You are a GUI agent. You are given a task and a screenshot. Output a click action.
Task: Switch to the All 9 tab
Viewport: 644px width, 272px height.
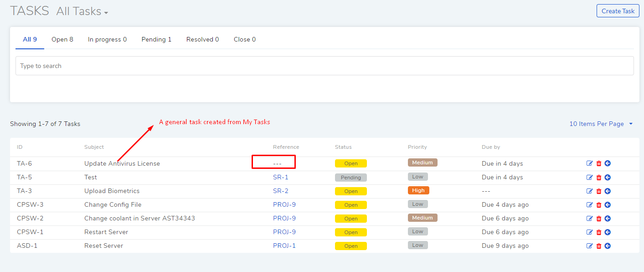(x=30, y=39)
